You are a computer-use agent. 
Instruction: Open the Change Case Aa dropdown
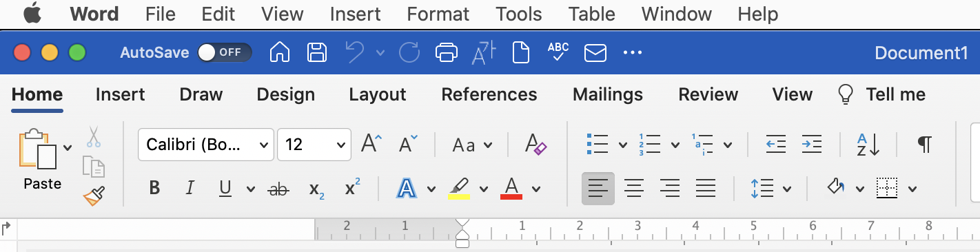(x=472, y=145)
